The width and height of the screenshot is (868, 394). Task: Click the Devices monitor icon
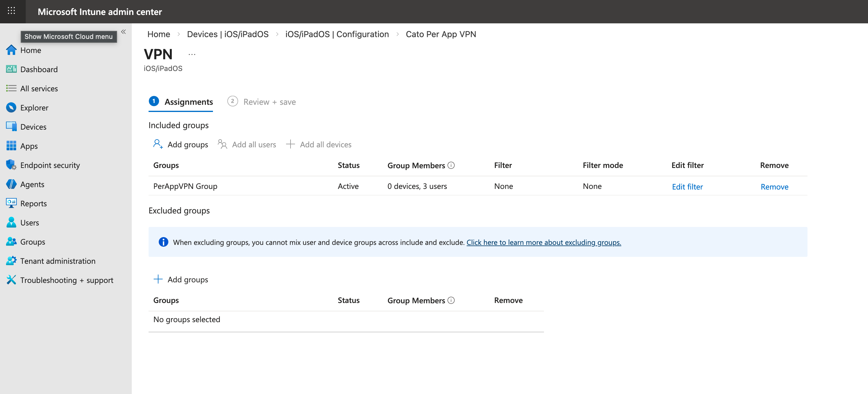(11, 127)
